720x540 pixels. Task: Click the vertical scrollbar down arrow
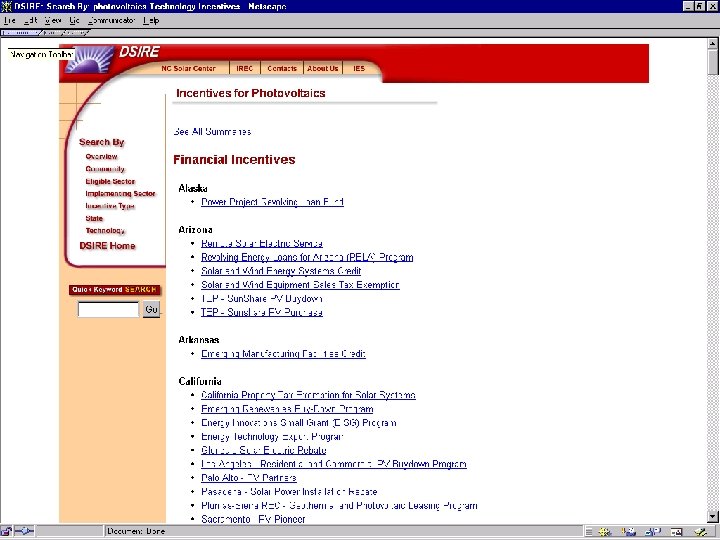tap(713, 517)
